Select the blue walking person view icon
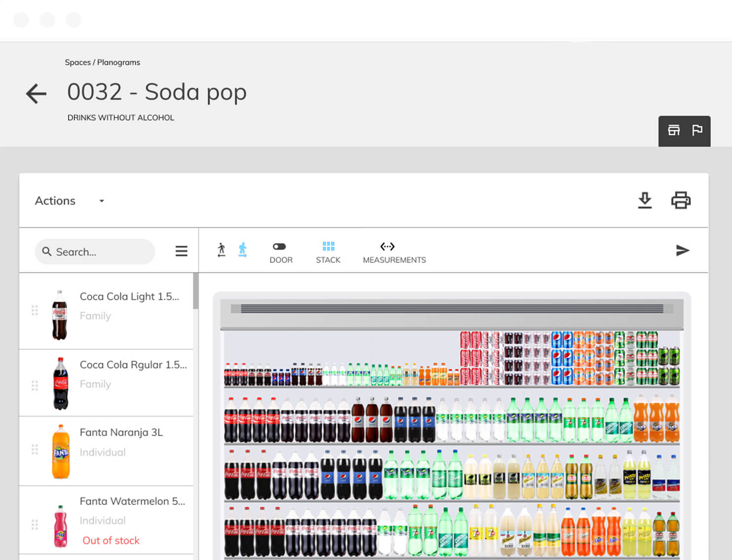The width and height of the screenshot is (732, 560). [x=242, y=250]
